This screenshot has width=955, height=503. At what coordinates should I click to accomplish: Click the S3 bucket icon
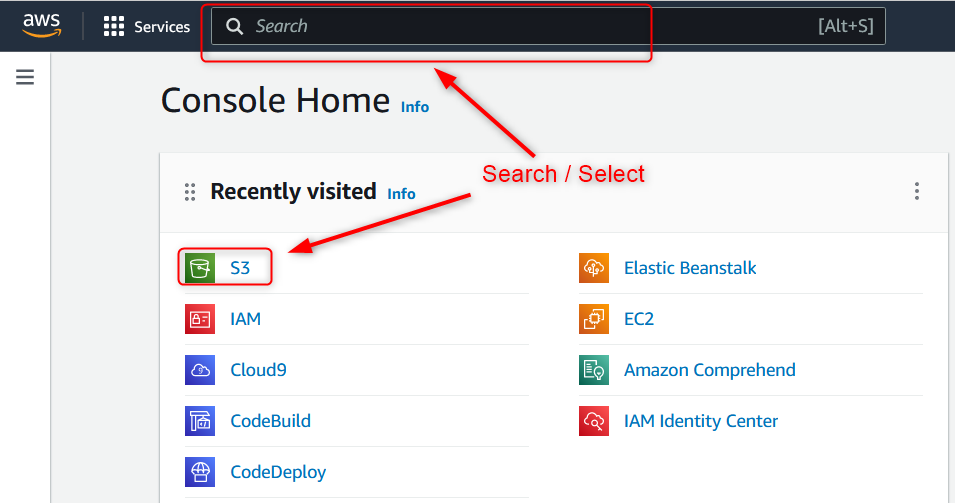(x=200, y=268)
